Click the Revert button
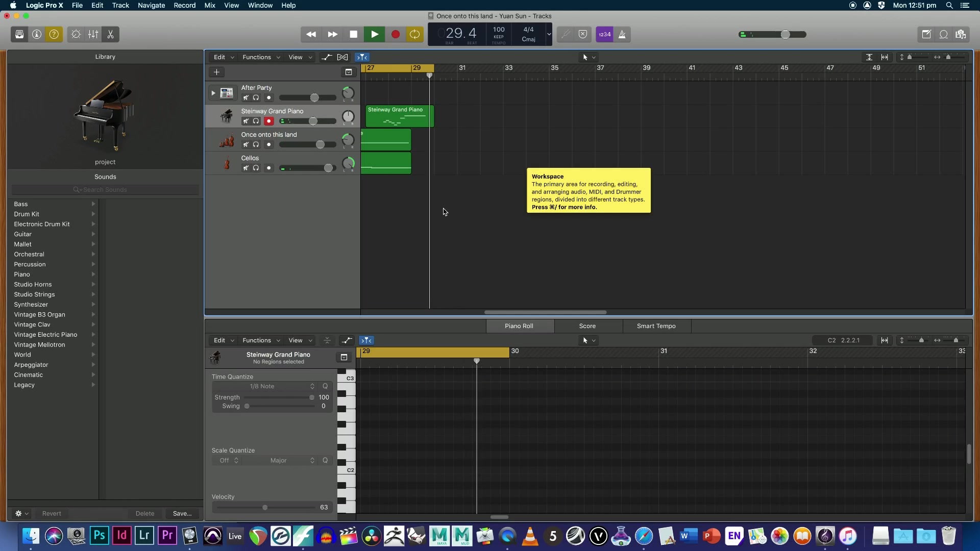This screenshot has height=551, width=980. [52, 513]
